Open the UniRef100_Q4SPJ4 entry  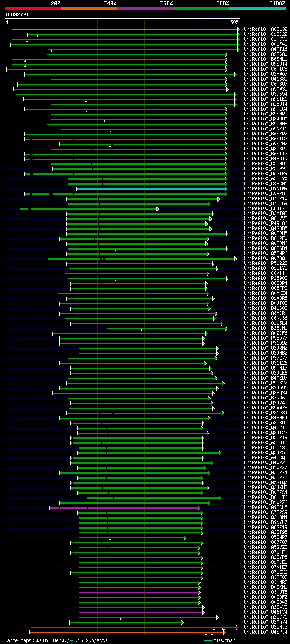(x=266, y=632)
